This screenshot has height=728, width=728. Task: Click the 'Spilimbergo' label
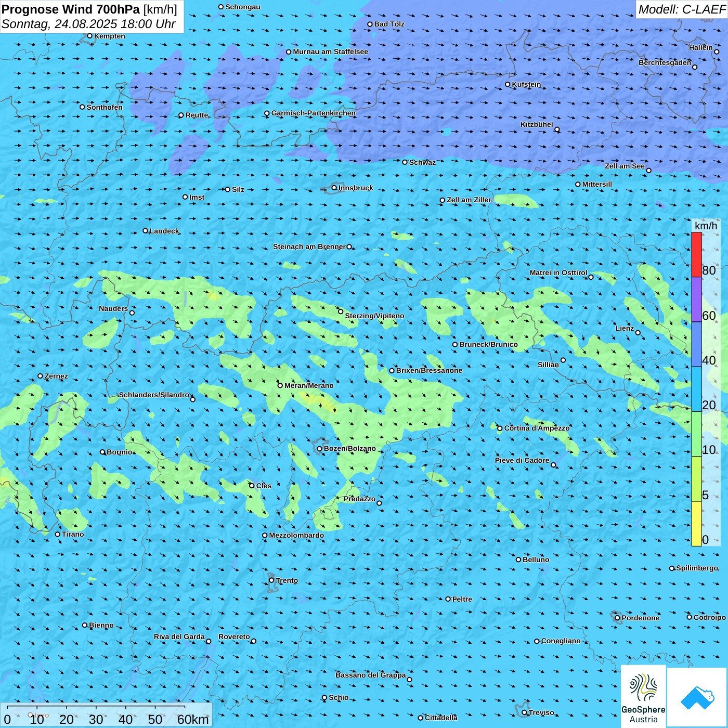pyautogui.click(x=697, y=568)
